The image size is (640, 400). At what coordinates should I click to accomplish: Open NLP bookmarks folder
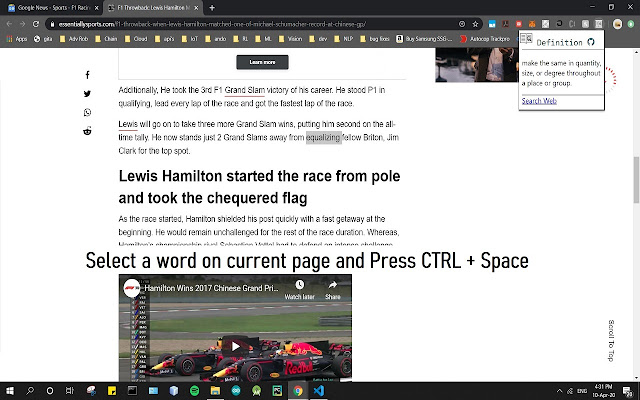tap(344, 39)
